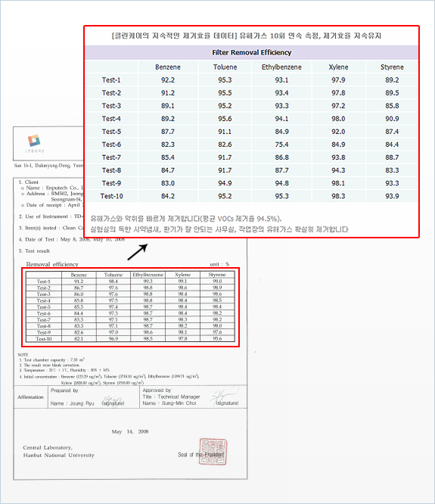Click the Approved by signature scribble
435x504 pixels.
(224, 395)
